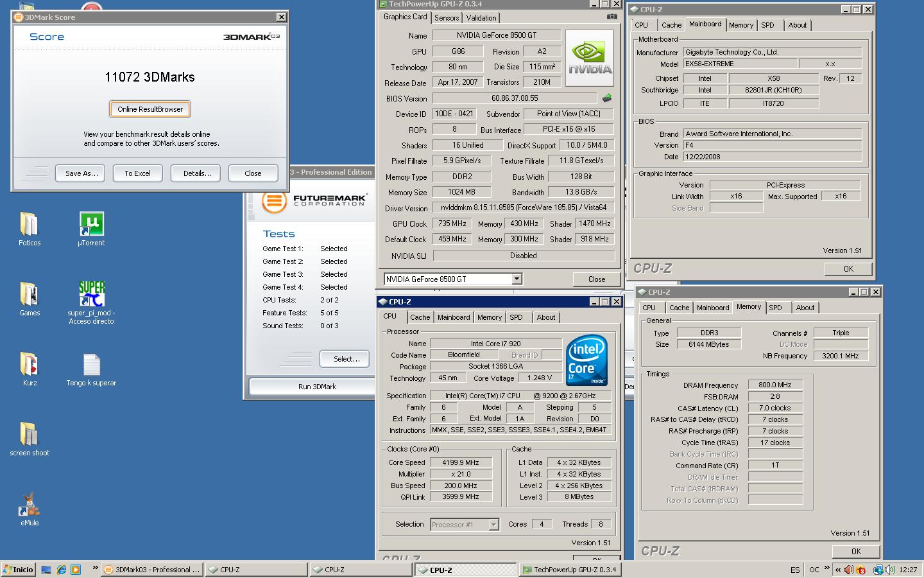Open the Foticos folder on the desktop
The height and width of the screenshot is (578, 924).
[x=29, y=229]
